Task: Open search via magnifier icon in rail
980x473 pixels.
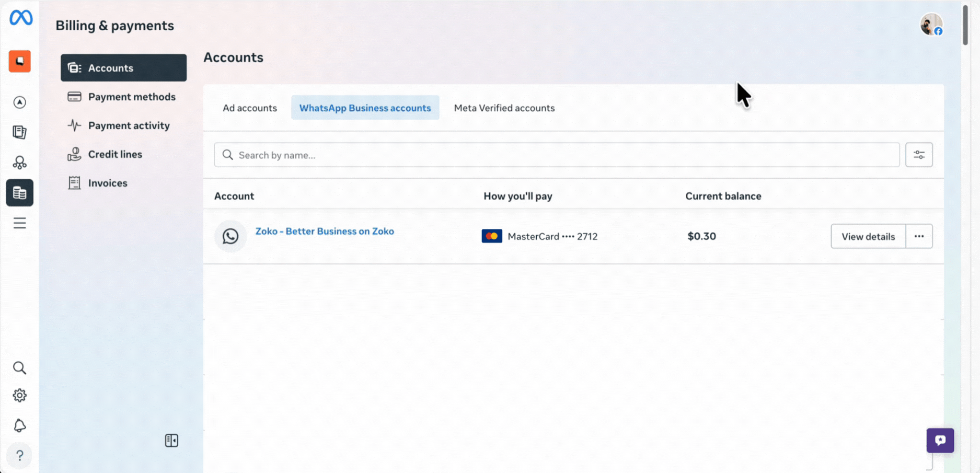Action: pos(20,368)
